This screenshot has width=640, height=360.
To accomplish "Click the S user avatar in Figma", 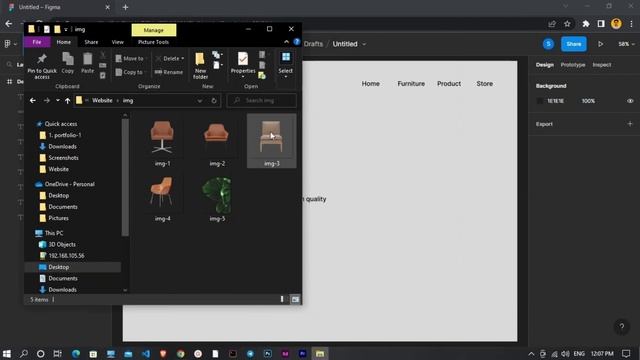I will [548, 44].
